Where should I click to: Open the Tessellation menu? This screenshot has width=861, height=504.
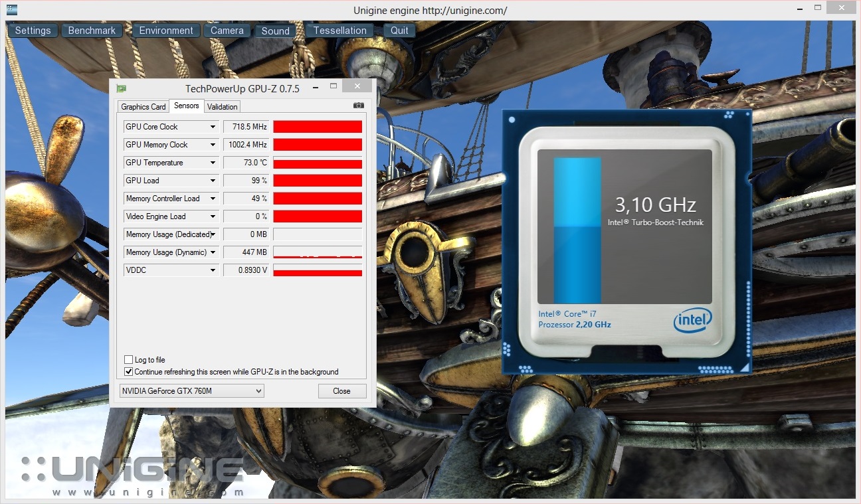coord(339,31)
